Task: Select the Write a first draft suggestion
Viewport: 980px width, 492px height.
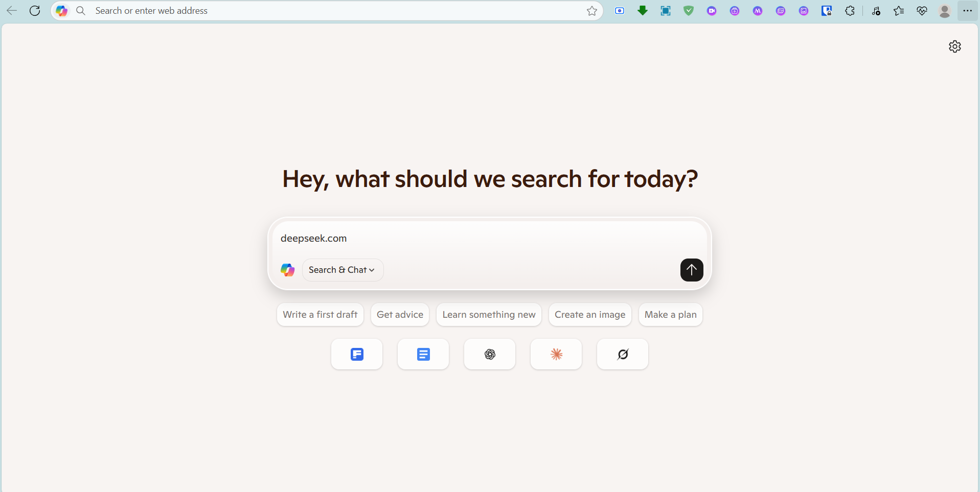Action: coord(320,315)
